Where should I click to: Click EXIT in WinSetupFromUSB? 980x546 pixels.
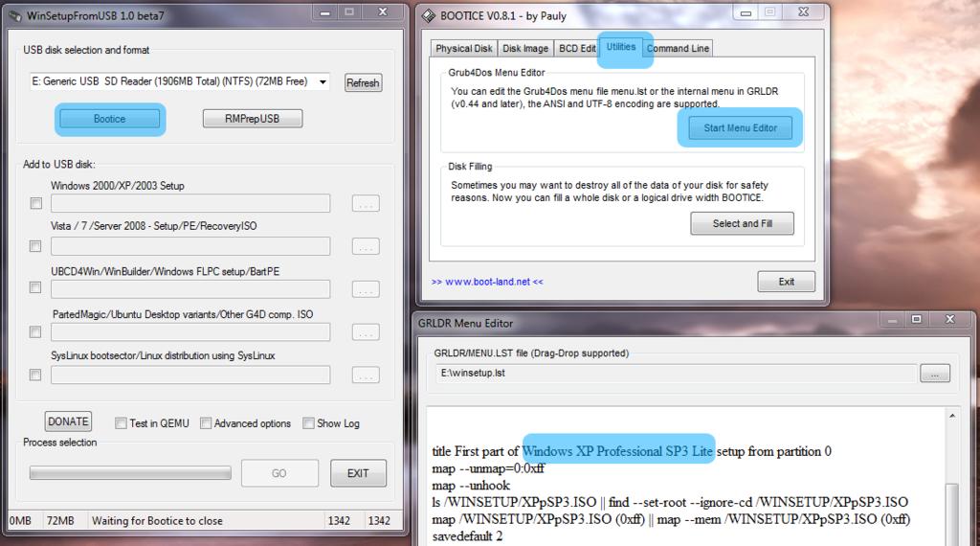[x=358, y=473]
